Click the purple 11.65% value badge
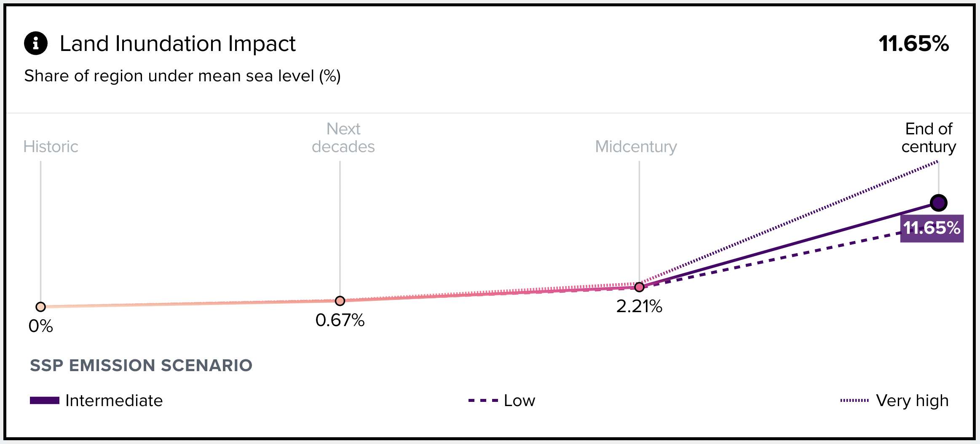This screenshot has height=444, width=980. (x=932, y=228)
